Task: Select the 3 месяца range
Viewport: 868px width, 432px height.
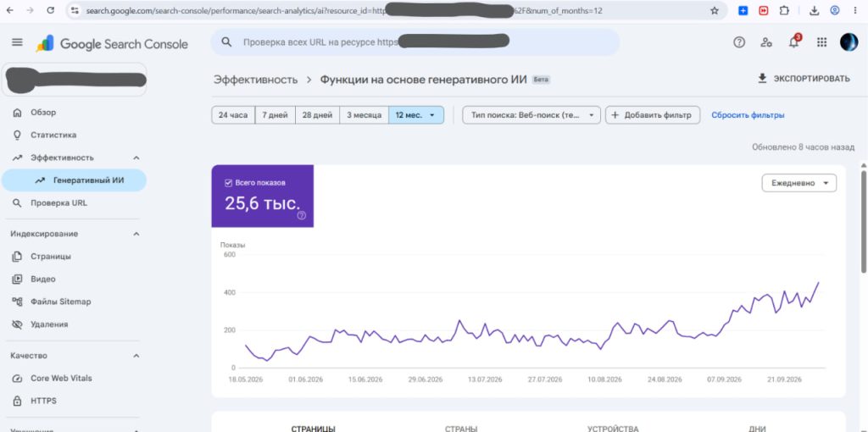Action: tap(364, 115)
